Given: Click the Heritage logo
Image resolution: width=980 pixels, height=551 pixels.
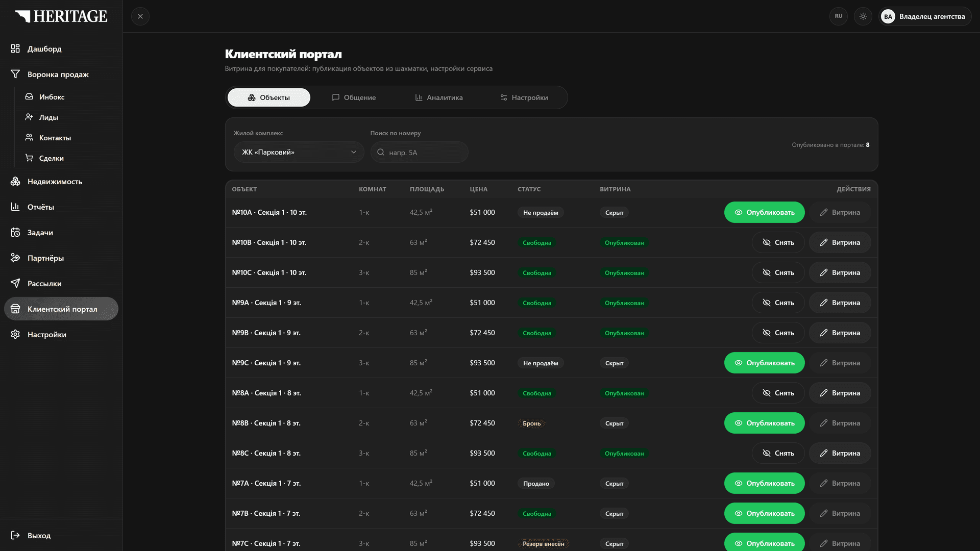Looking at the screenshot, I should click(61, 16).
